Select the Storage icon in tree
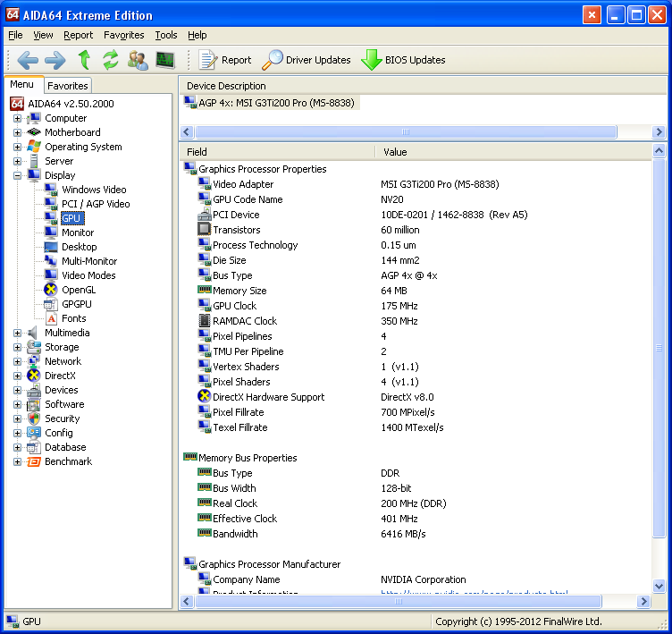 coord(33,347)
